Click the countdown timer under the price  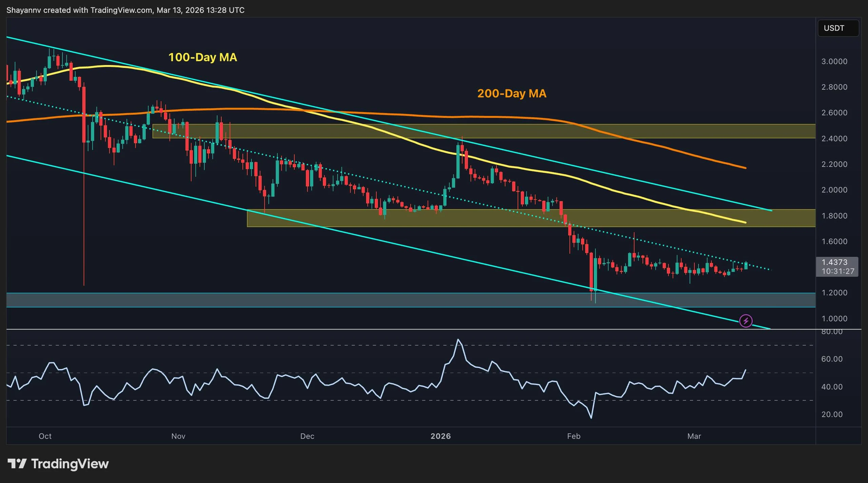click(837, 271)
